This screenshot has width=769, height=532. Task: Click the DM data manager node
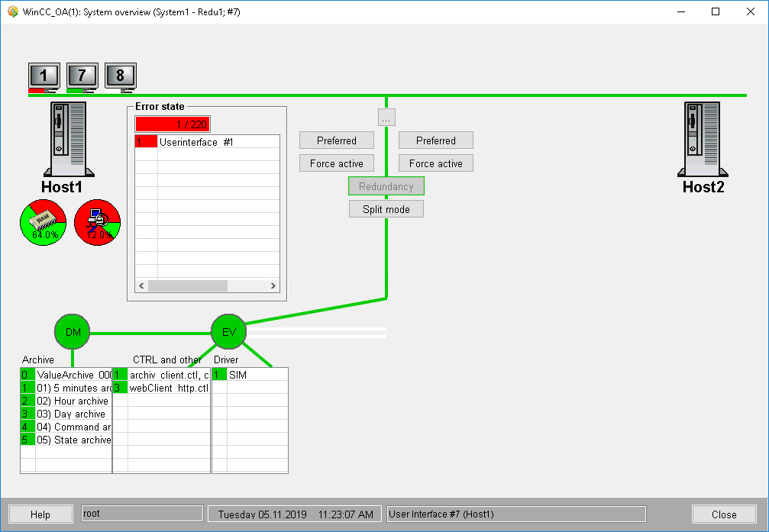pos(73,332)
